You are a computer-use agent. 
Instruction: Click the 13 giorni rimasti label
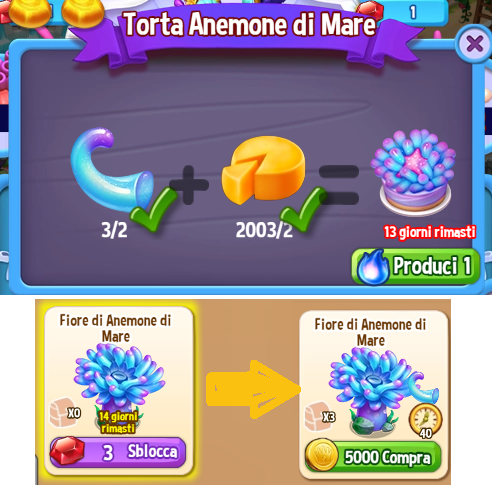tap(429, 232)
